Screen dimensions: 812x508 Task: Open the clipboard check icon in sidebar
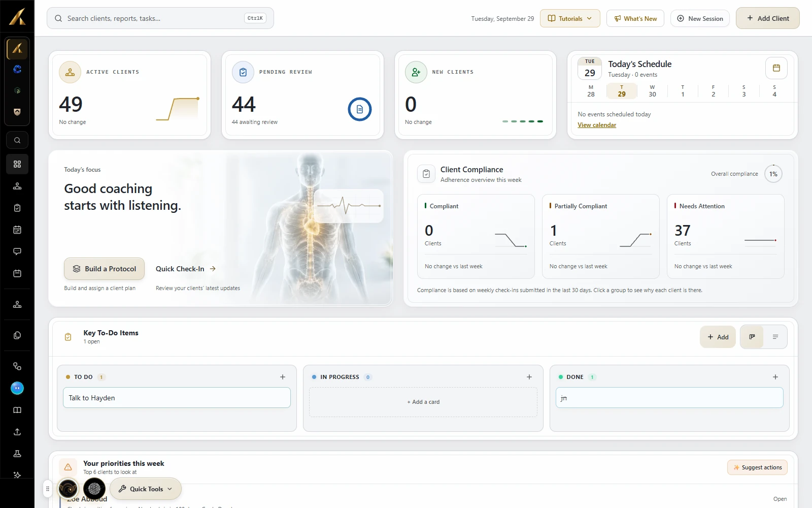click(17, 208)
